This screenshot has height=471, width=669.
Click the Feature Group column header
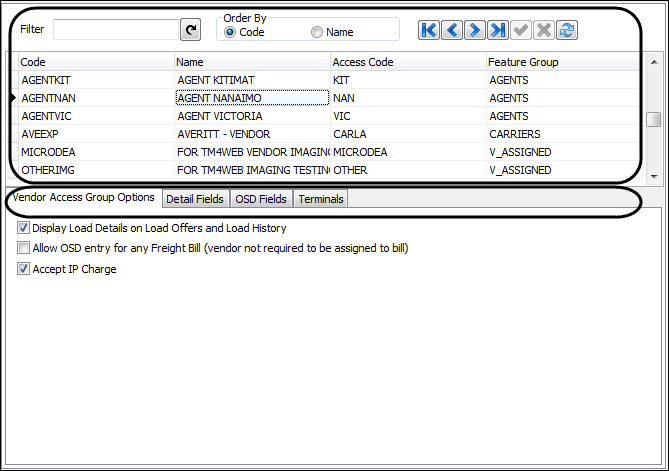563,62
